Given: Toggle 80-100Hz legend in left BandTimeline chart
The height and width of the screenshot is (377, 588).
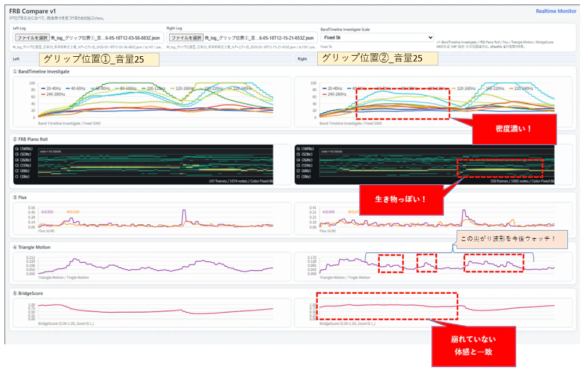Looking at the screenshot, I should click(x=125, y=88).
